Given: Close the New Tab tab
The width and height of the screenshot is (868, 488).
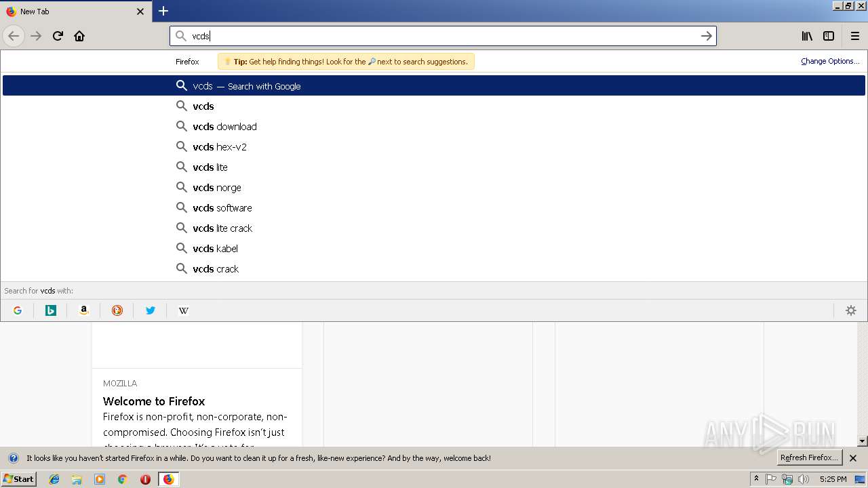Looking at the screenshot, I should [140, 12].
